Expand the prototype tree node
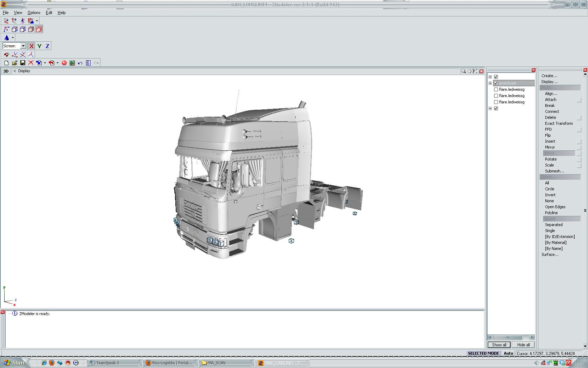This screenshot has height=368, width=588. tap(490, 83)
